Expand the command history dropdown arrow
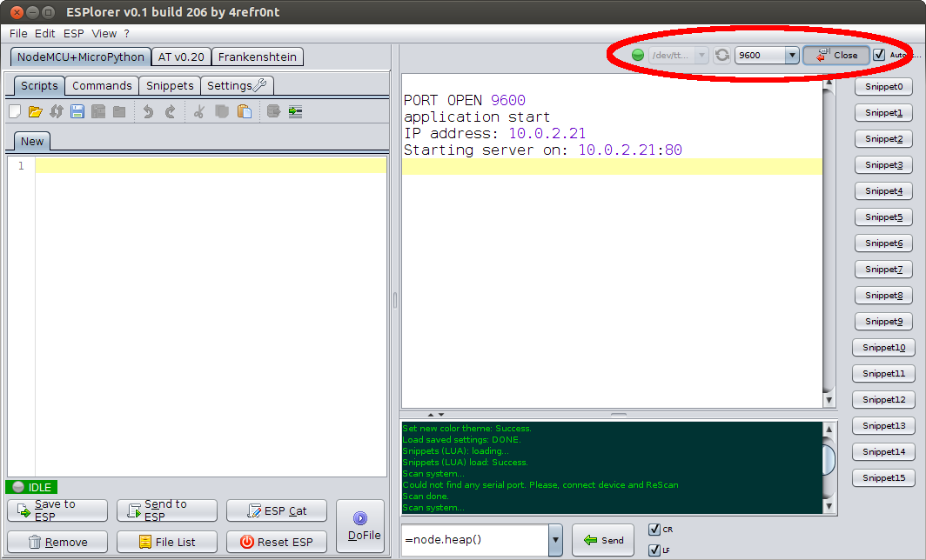This screenshot has height=560, width=926. click(x=555, y=540)
